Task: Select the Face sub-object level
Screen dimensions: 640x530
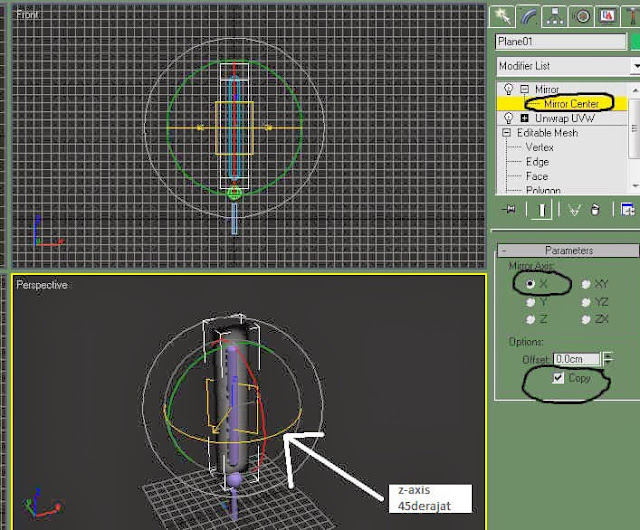Action: coord(537,176)
